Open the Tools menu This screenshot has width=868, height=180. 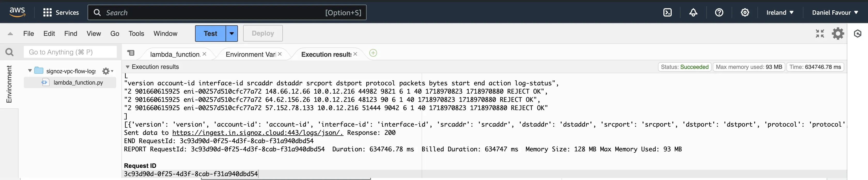[x=136, y=33]
